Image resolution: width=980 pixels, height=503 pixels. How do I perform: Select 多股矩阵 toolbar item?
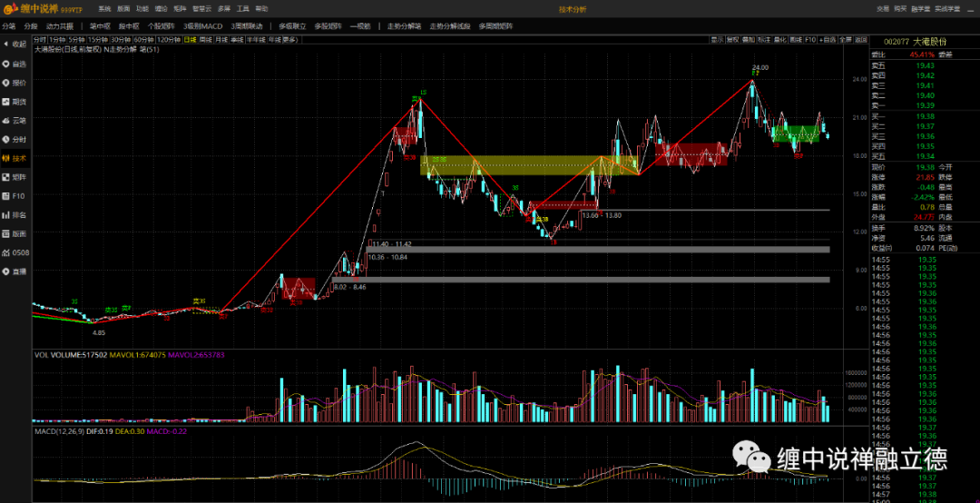pos(328,26)
